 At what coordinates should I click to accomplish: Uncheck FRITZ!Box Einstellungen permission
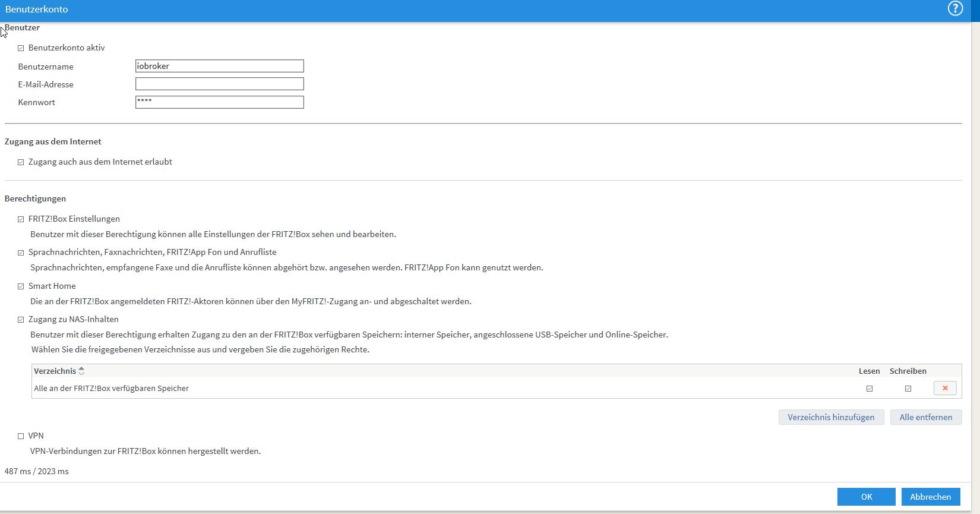pos(21,219)
